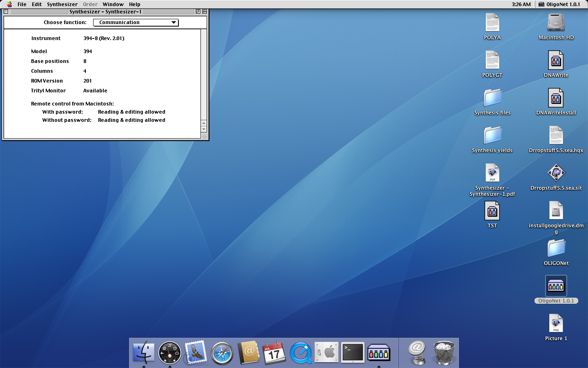Image resolution: width=588 pixels, height=368 pixels.
Task: Open the Synthesizer menu
Action: (x=62, y=4)
